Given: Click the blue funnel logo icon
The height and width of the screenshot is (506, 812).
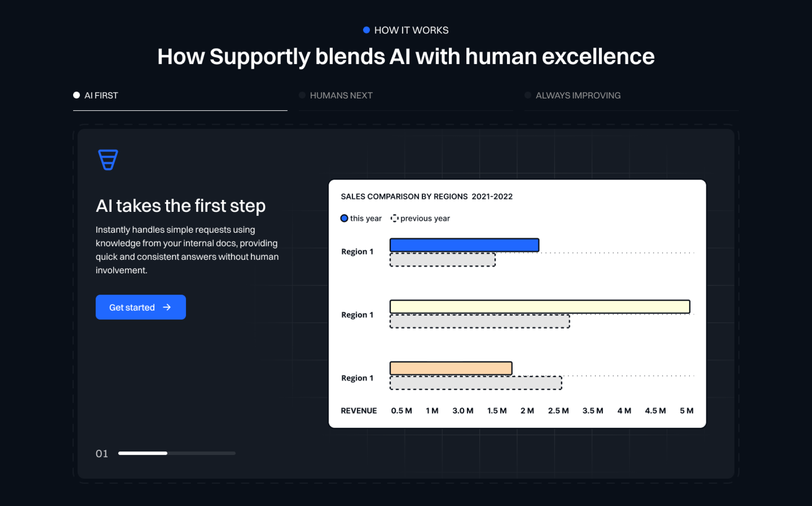Looking at the screenshot, I should click(x=108, y=160).
